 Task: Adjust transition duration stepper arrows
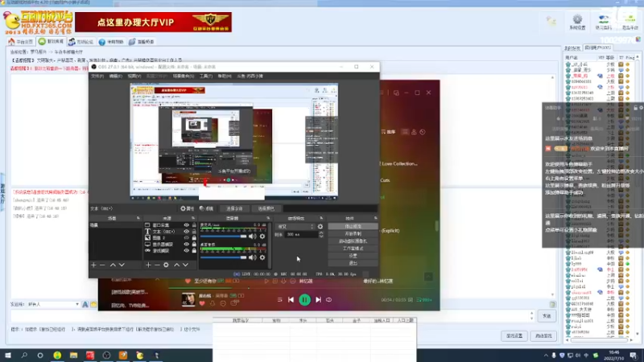click(x=321, y=234)
